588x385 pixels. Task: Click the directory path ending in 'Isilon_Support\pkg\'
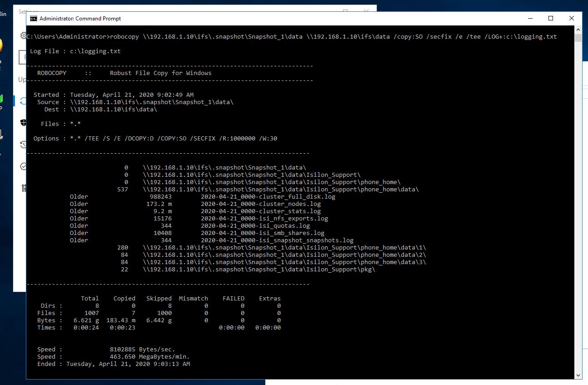coord(259,269)
